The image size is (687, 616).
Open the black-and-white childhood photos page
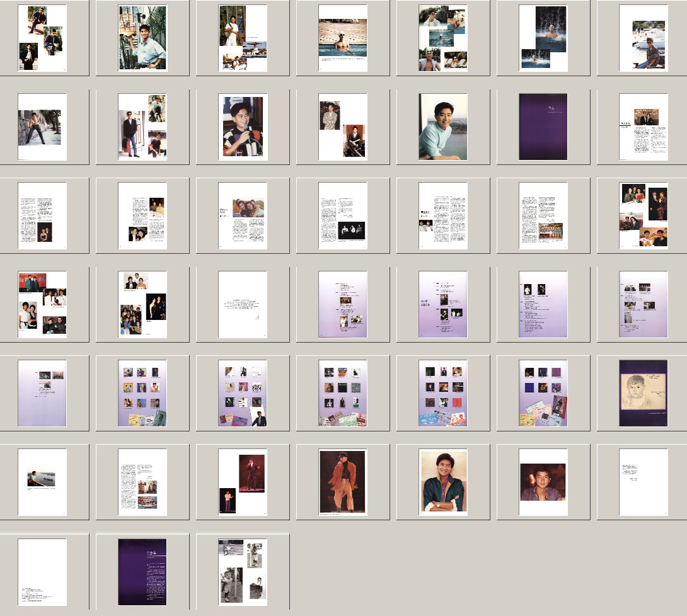click(x=243, y=572)
